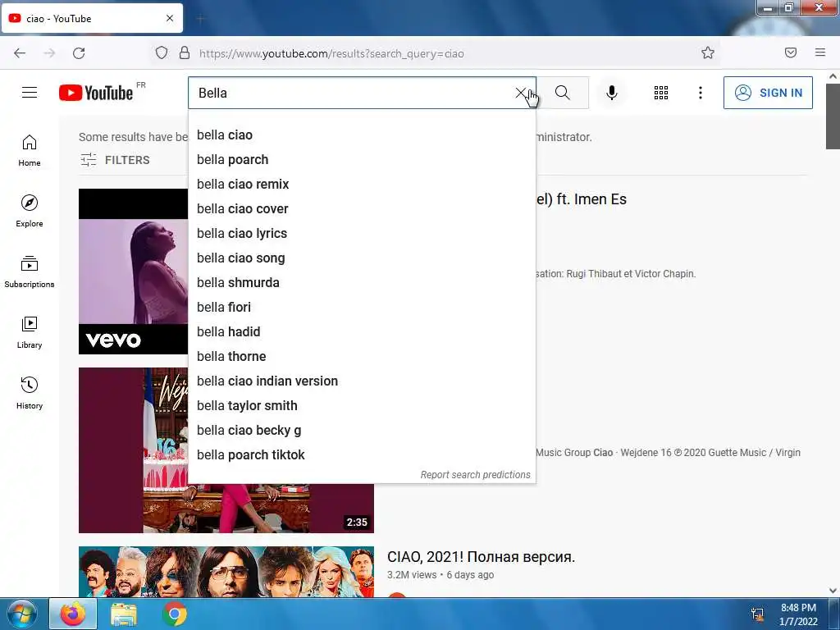
Task: Open 'CIAO, 2021! Полная версия.' title
Action: pos(481,557)
